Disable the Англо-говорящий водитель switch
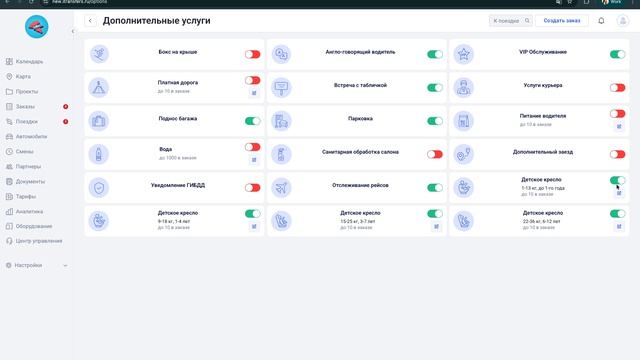Image resolution: width=640 pixels, height=360 pixels. 435,54
